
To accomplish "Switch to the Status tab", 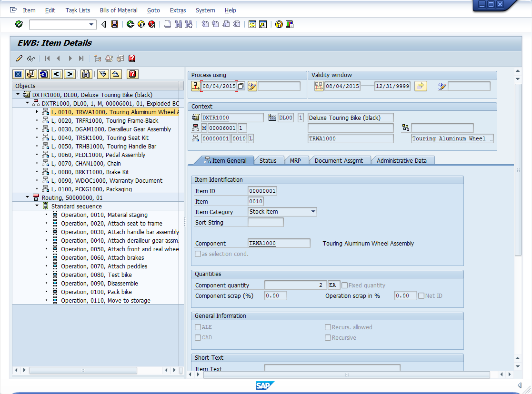I will coord(268,161).
